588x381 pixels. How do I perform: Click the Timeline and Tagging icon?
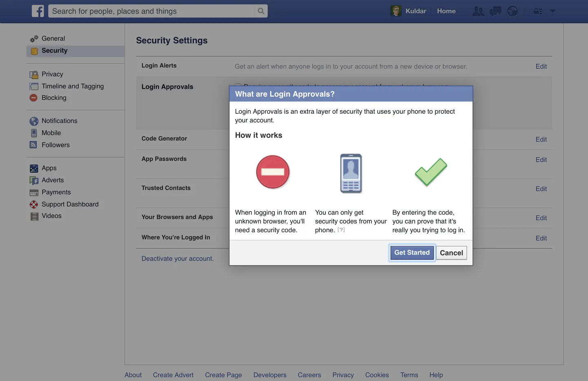pyautogui.click(x=34, y=86)
